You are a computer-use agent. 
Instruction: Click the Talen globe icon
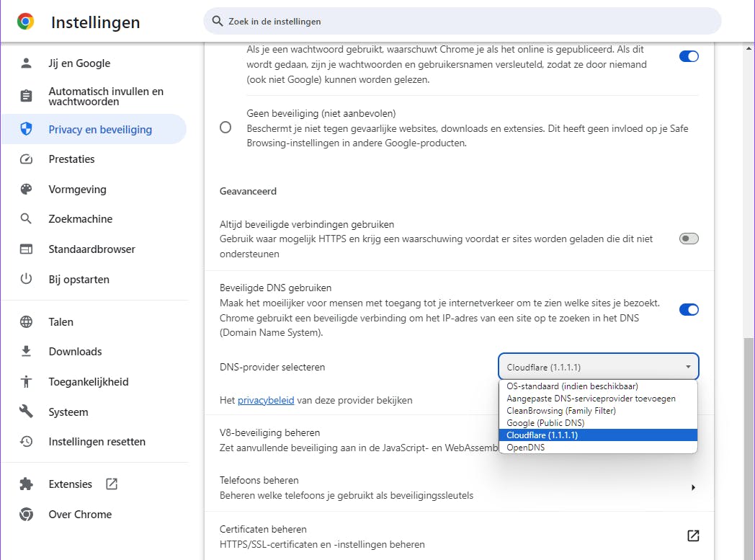27,322
